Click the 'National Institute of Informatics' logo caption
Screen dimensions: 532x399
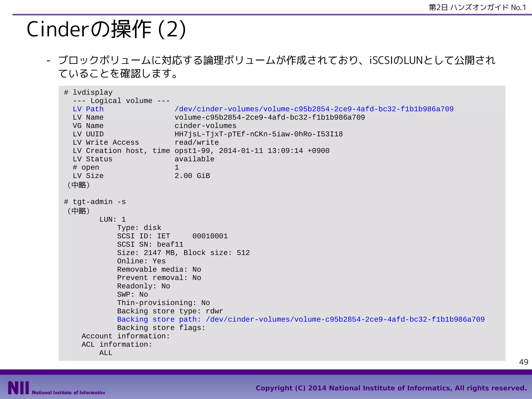pyautogui.click(x=68, y=393)
